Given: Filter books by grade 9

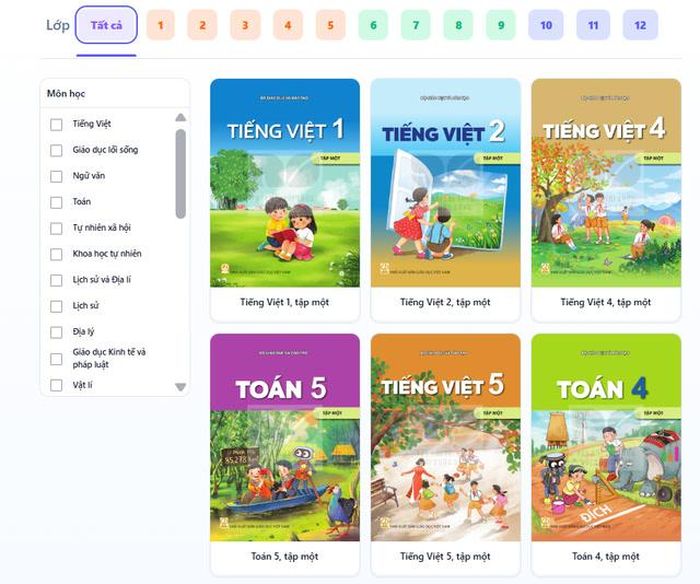Looking at the screenshot, I should 501,25.
